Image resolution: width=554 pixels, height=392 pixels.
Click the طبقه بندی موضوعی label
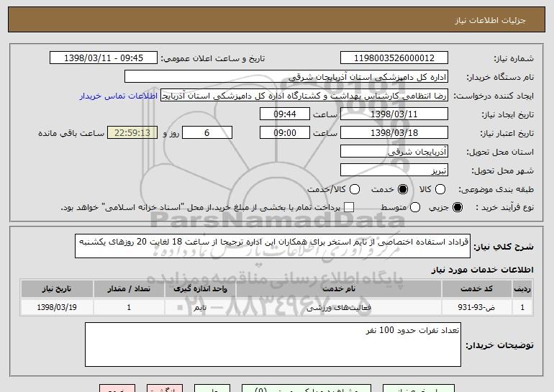[496, 189]
